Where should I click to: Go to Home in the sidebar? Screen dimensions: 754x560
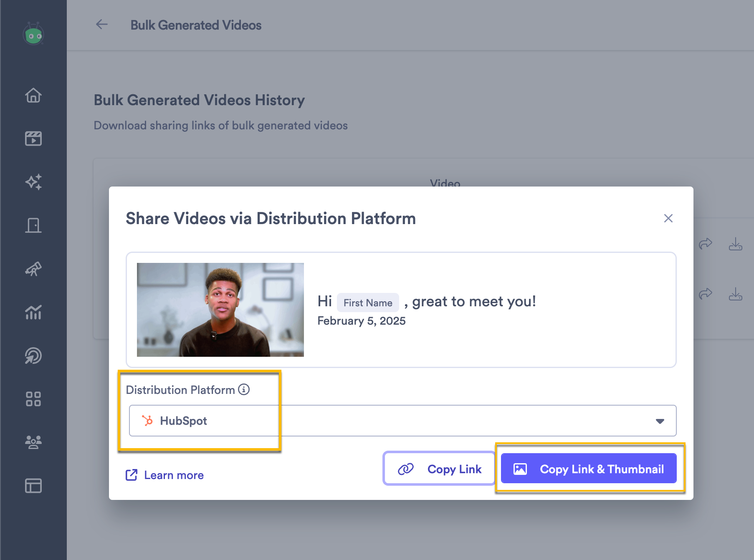click(x=33, y=96)
